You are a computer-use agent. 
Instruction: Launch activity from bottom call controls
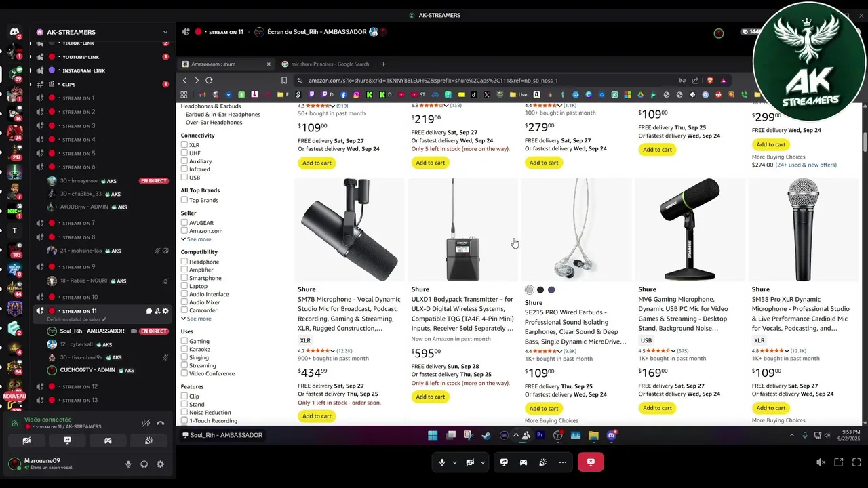[x=524, y=462]
